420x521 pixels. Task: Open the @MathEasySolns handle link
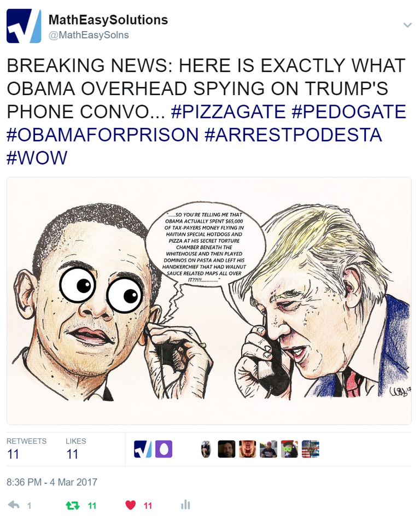[89, 35]
